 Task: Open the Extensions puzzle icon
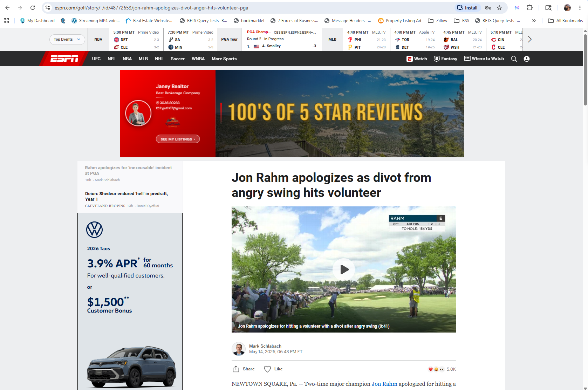[x=529, y=8]
